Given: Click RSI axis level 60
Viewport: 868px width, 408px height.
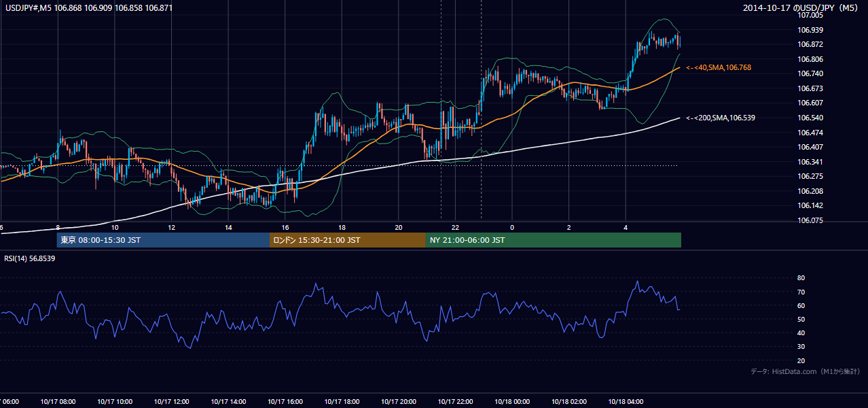Looking at the screenshot, I should tap(801, 305).
